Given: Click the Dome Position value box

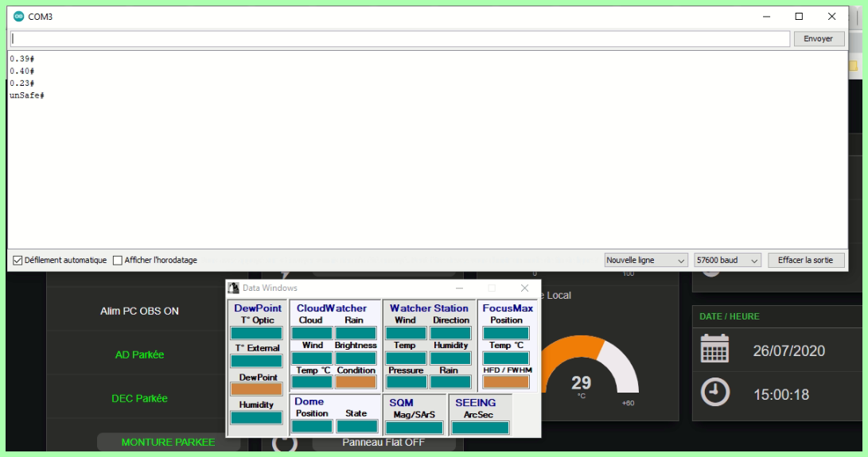Looking at the screenshot, I should point(312,426).
